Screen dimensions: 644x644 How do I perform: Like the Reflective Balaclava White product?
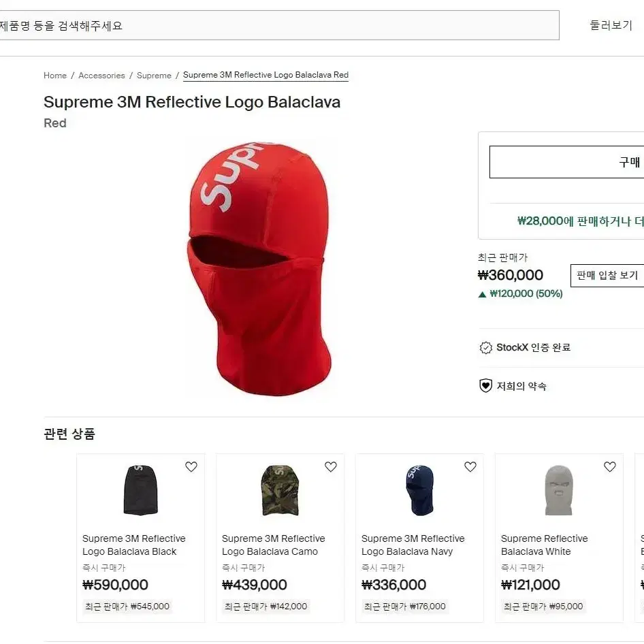(x=610, y=466)
